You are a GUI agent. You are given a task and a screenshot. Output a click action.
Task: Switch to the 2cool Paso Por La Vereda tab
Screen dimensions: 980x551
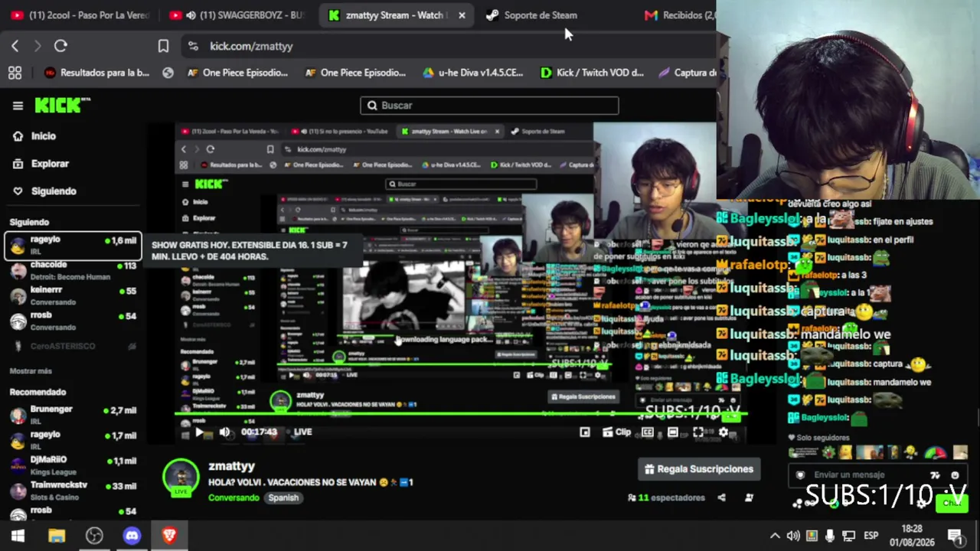pyautogui.click(x=79, y=15)
